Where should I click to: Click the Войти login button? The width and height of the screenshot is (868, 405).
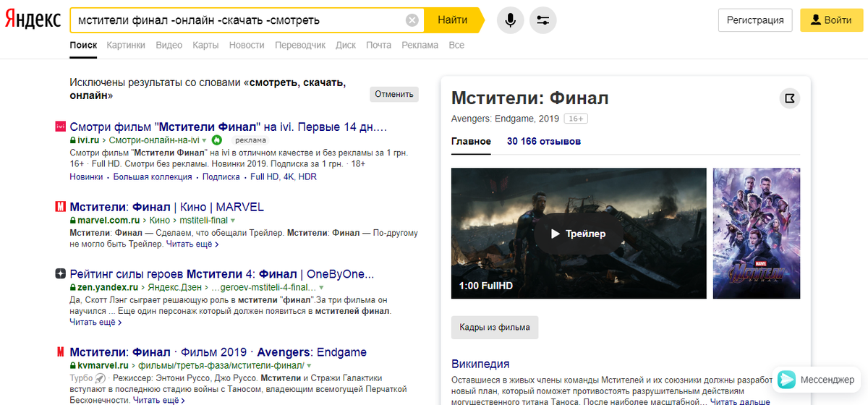831,20
